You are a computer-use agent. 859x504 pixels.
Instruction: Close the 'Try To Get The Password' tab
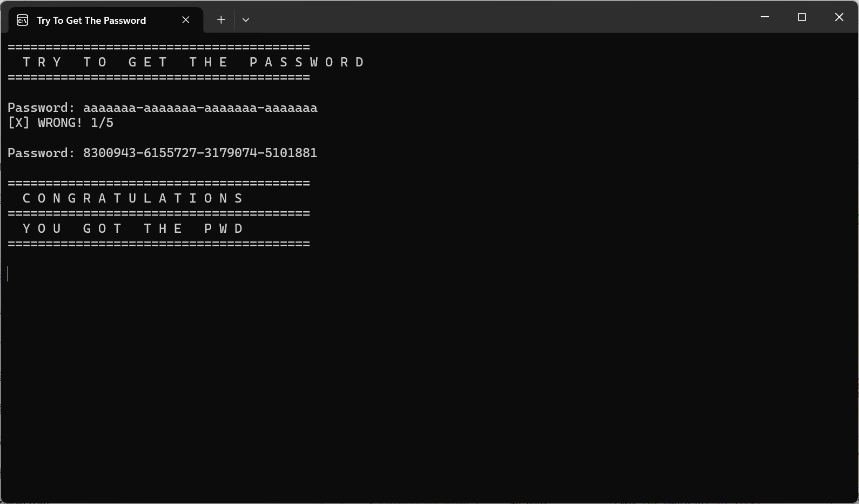click(186, 20)
